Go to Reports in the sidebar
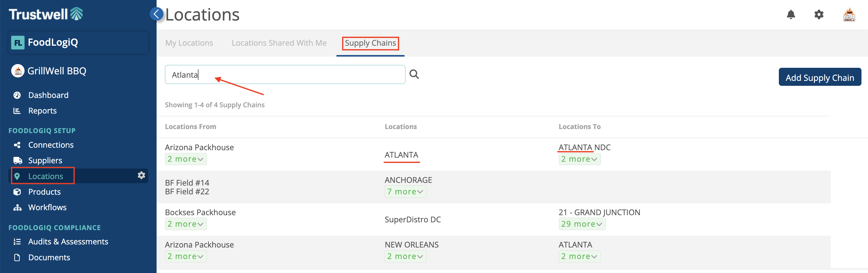Image resolution: width=868 pixels, height=273 pixels. [43, 111]
